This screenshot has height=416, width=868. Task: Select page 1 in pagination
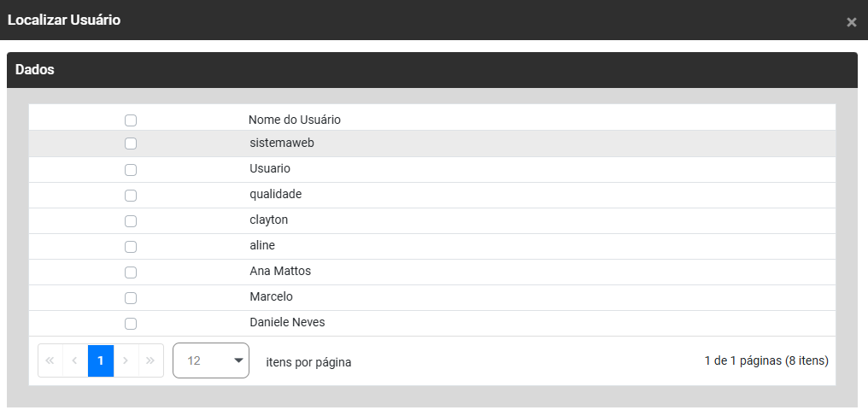[101, 360]
